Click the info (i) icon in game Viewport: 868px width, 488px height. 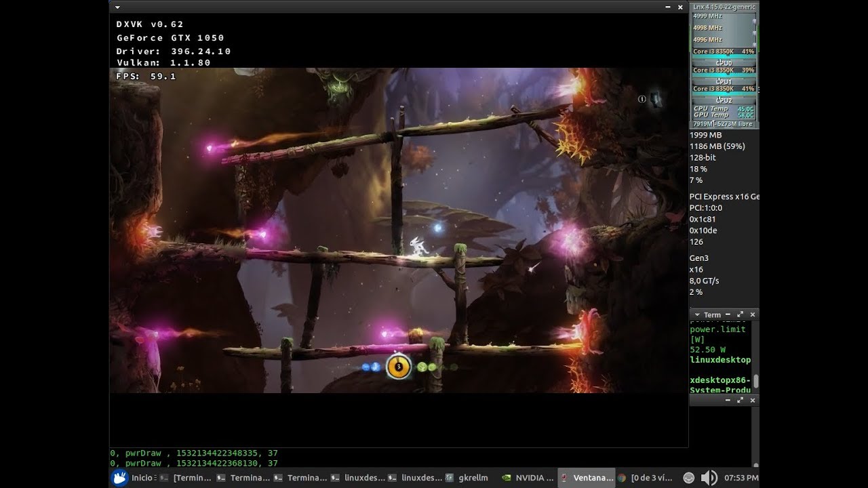(642, 99)
